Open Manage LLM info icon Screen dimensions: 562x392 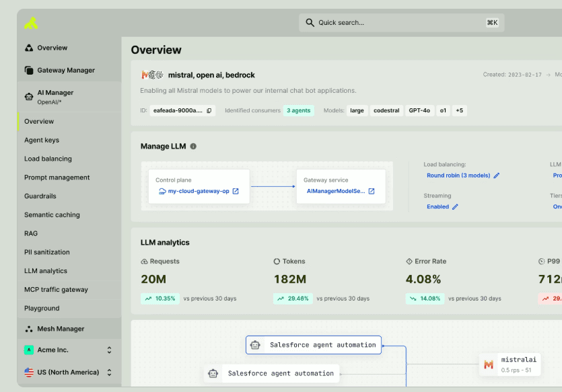click(193, 147)
